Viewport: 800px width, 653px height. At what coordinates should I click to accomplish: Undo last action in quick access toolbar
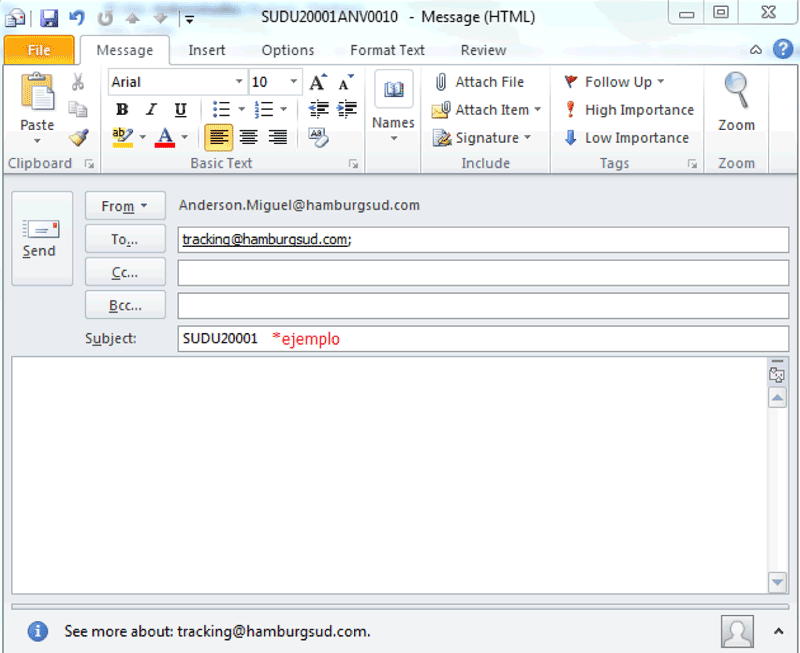(x=77, y=18)
